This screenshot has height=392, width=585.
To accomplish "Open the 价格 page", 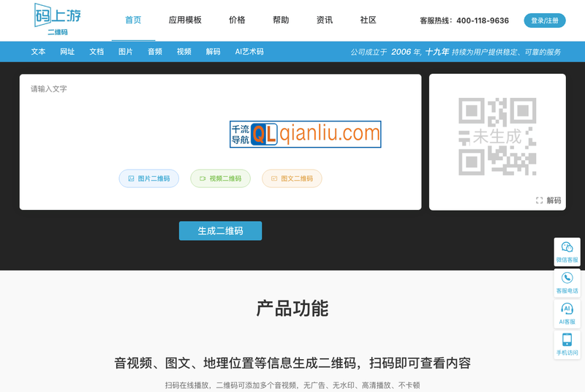I will (x=237, y=20).
